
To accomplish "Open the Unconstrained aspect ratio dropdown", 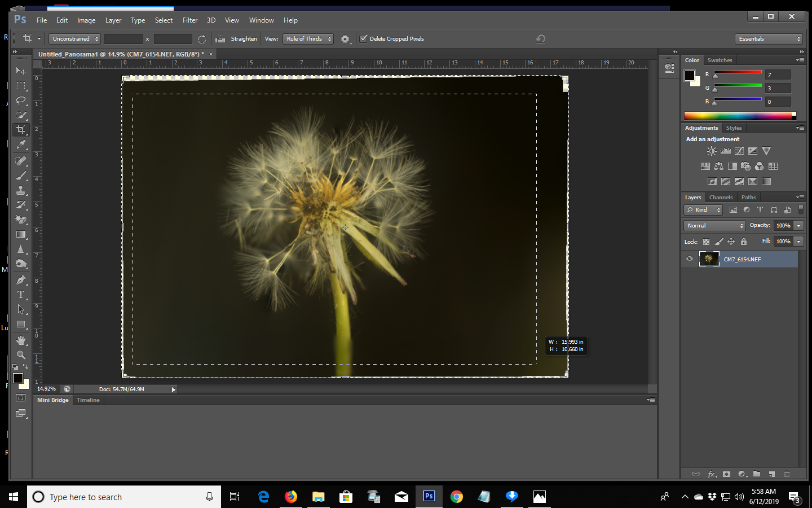I will pos(74,39).
